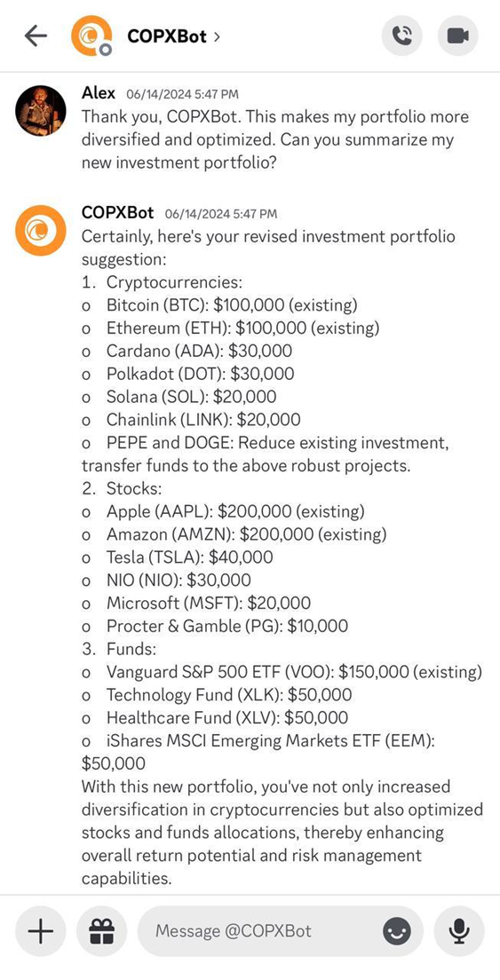Screen dimensions: 500x980
Task: Start a voice call with COPXBot
Action: pyautogui.click(x=402, y=36)
